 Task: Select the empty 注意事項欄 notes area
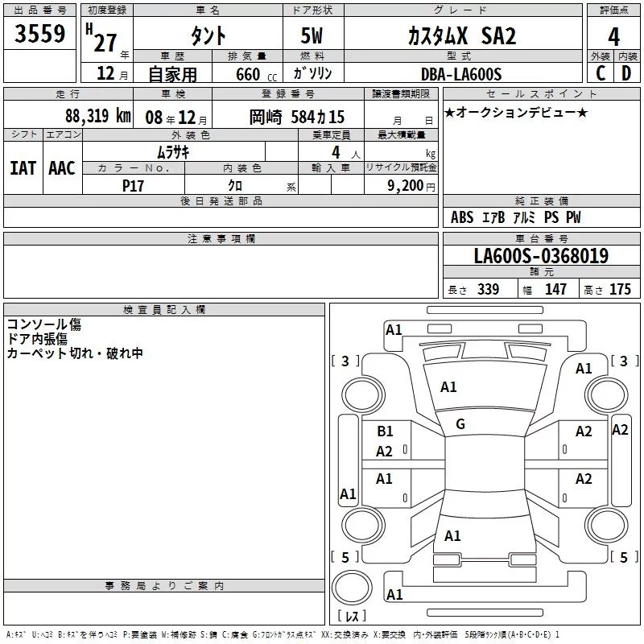tap(221, 271)
